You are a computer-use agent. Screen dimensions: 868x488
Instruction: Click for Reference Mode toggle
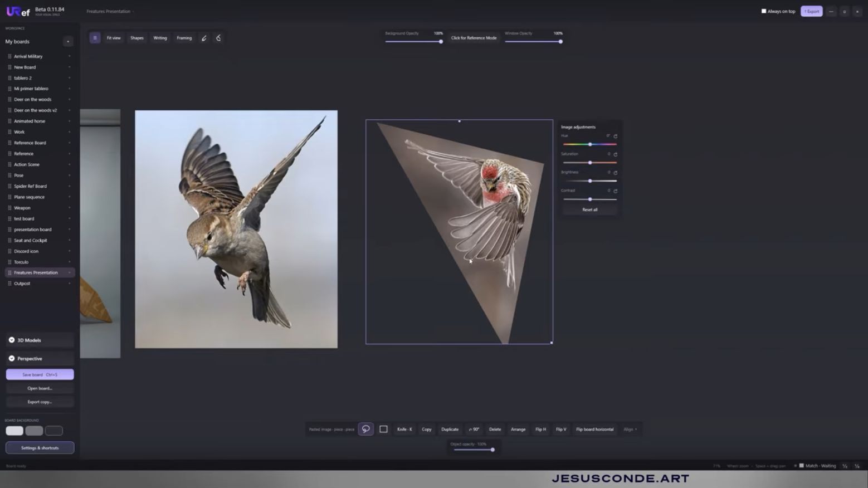pyautogui.click(x=474, y=38)
